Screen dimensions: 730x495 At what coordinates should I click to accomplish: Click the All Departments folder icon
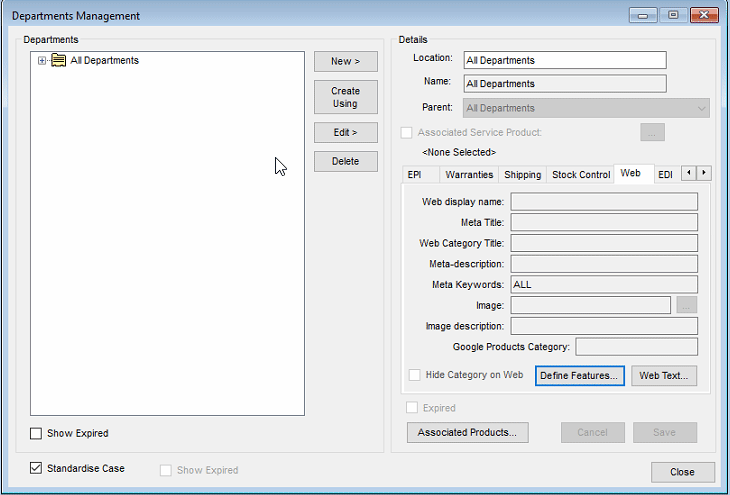pos(59,61)
